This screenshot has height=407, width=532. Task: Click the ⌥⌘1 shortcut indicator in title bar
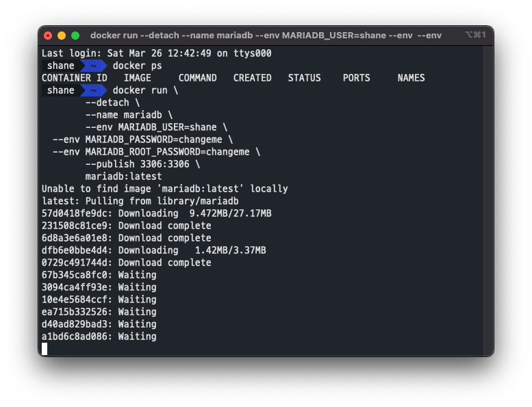(476, 35)
